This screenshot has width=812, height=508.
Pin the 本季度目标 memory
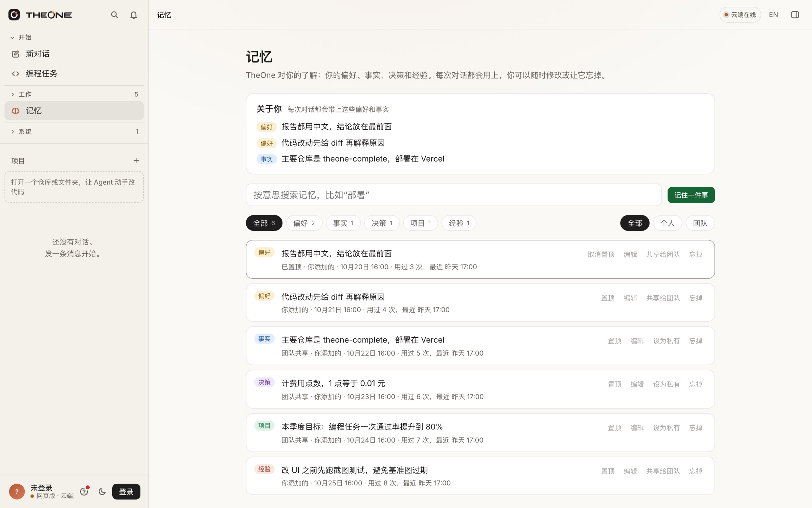pos(614,428)
